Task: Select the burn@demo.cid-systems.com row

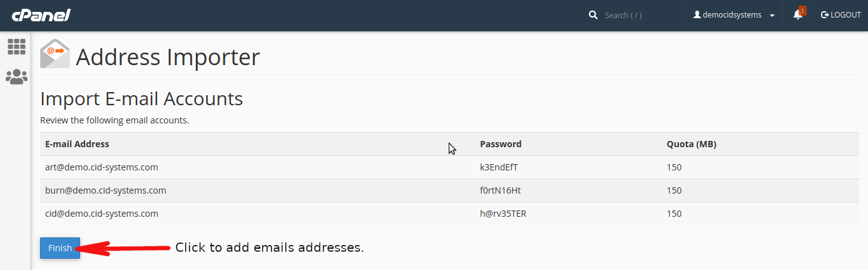Action: [x=449, y=190]
